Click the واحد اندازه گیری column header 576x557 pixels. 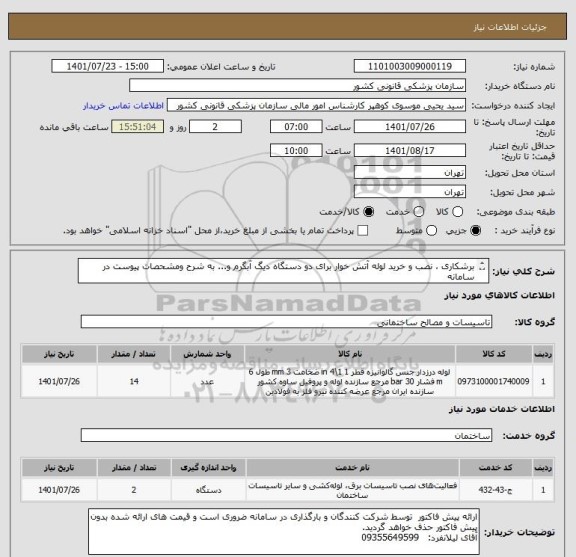pyautogui.click(x=208, y=468)
